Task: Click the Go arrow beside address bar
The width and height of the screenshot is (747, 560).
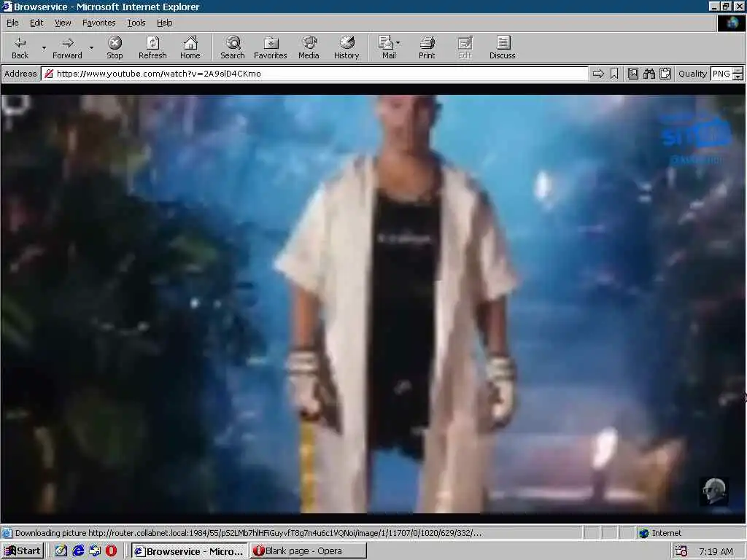Action: pyautogui.click(x=598, y=74)
